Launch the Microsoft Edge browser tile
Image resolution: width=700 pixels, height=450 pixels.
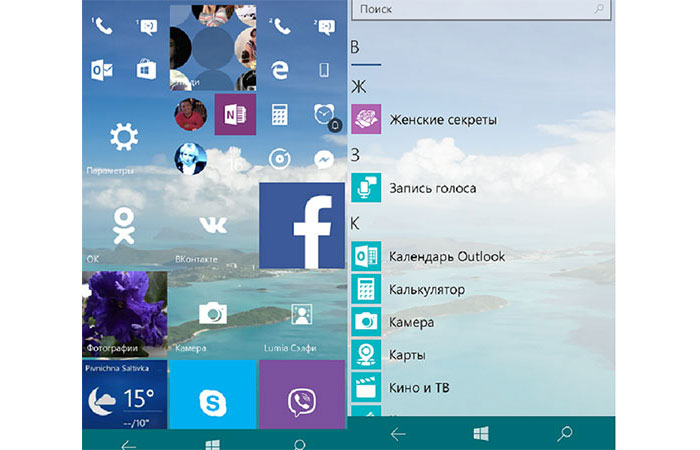click(280, 70)
